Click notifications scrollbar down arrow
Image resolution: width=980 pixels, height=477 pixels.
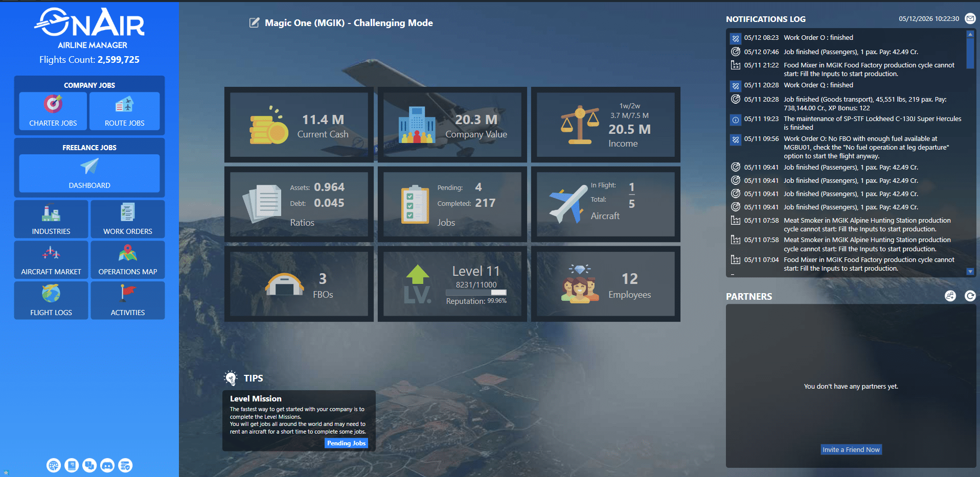click(x=970, y=272)
